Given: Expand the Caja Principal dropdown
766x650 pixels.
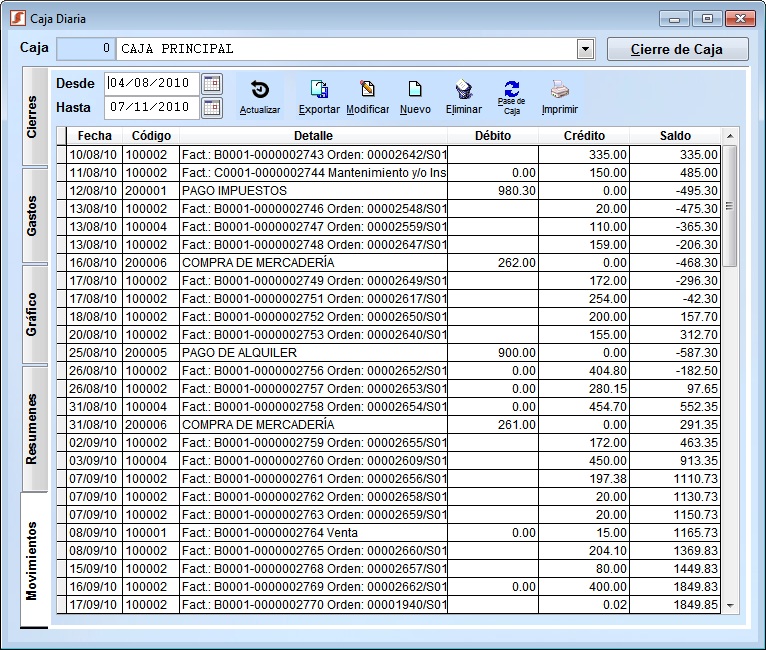Looking at the screenshot, I should [585, 49].
